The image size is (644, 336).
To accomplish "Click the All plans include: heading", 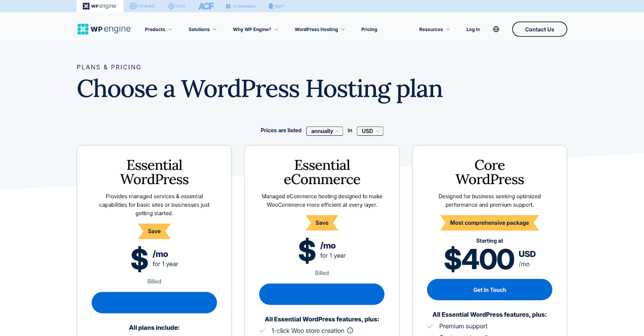I will pos(154,328).
